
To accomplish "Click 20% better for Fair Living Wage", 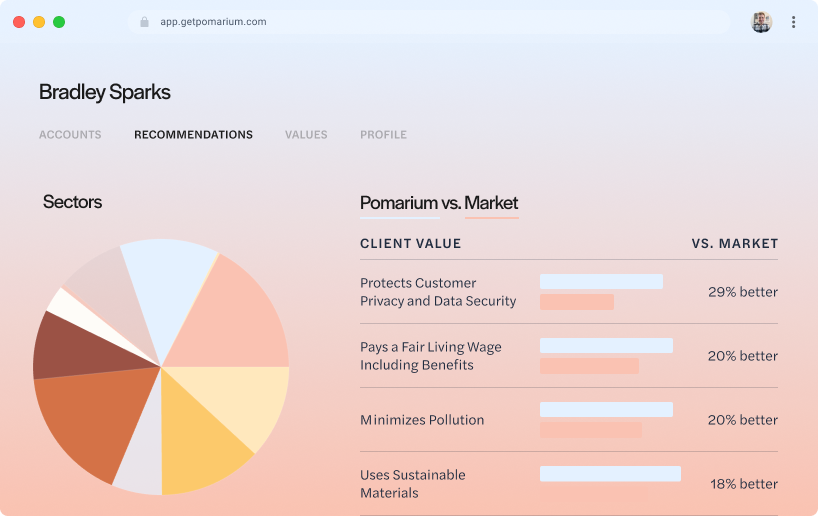I will tap(743, 356).
